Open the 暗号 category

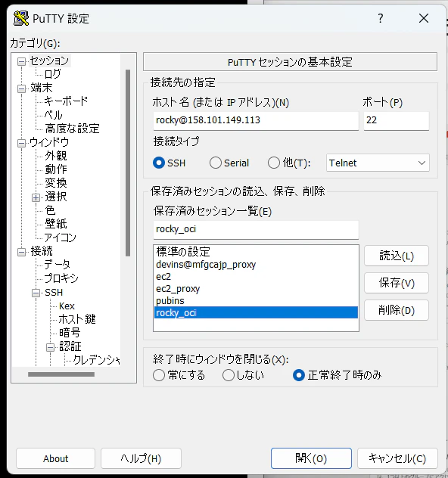pos(70,333)
